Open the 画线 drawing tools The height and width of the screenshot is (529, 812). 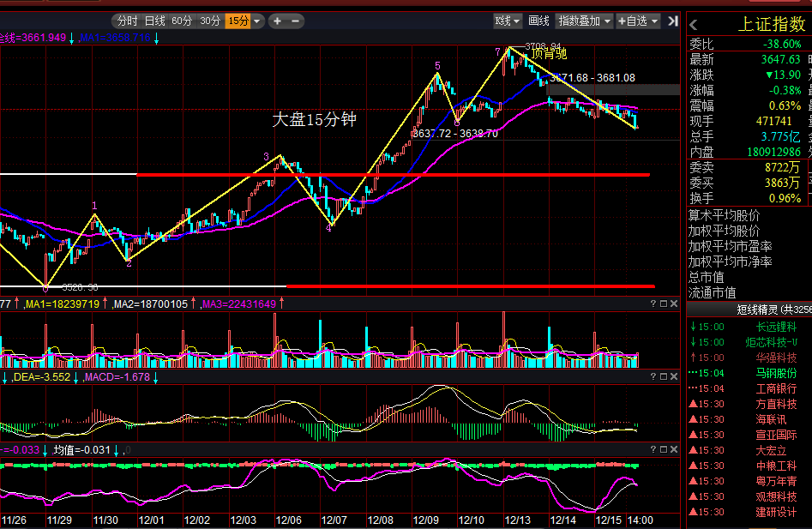click(x=538, y=21)
